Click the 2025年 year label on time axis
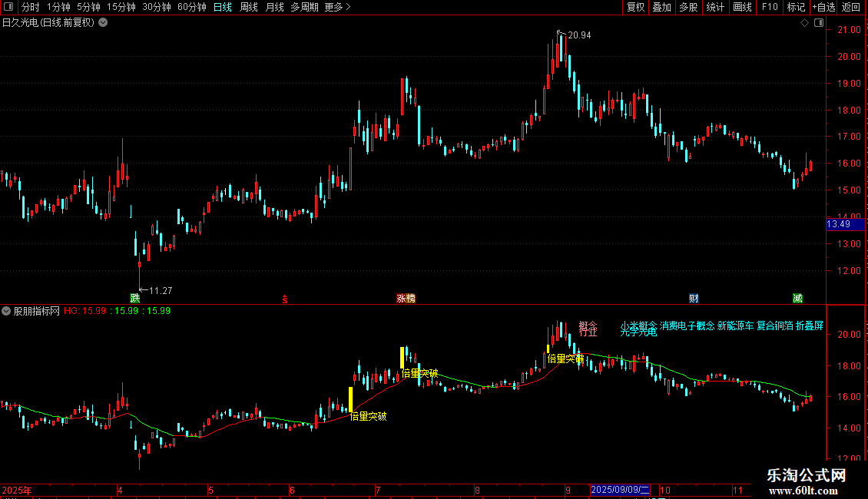Viewport: 868px width, 499px height. tap(17, 490)
